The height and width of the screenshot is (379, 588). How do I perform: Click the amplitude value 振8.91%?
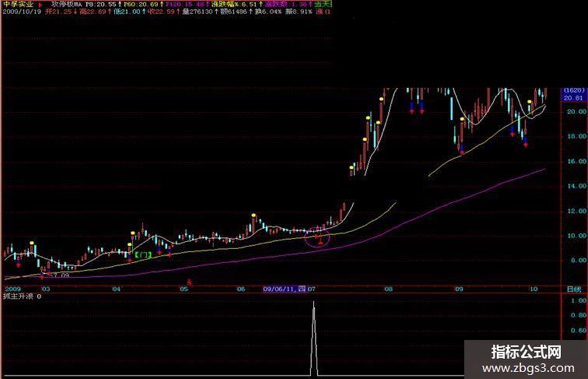pos(299,12)
